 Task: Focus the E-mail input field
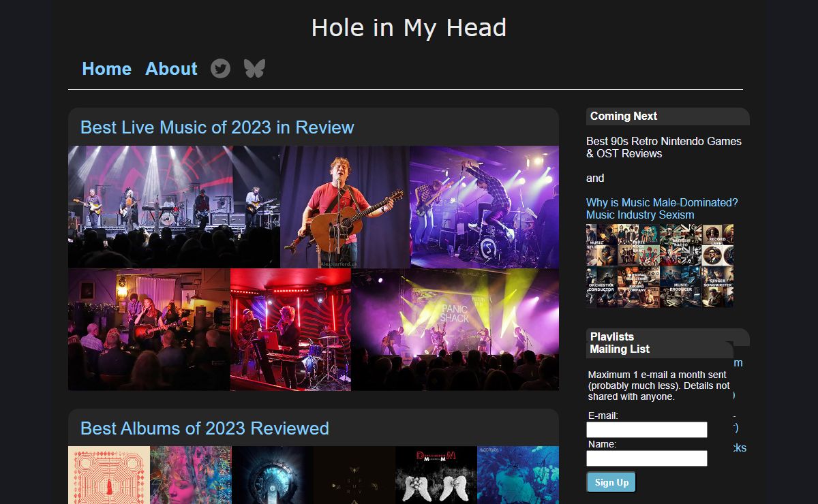click(x=647, y=430)
